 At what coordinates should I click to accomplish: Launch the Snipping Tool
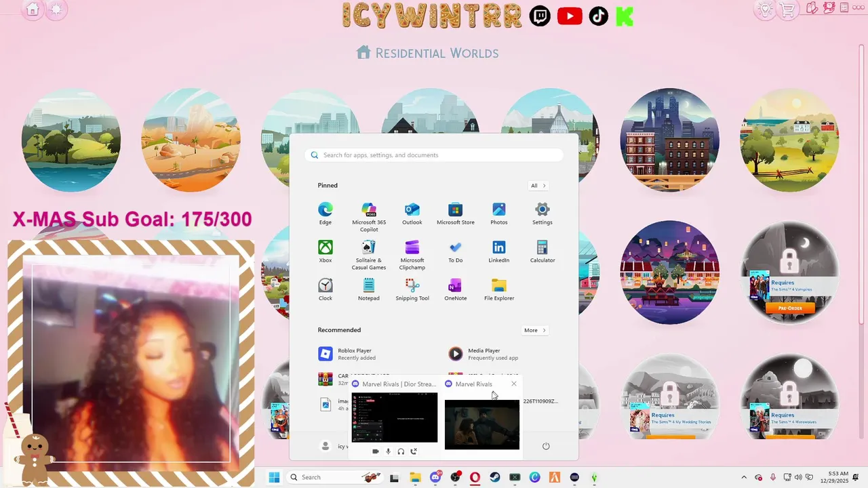point(412,289)
